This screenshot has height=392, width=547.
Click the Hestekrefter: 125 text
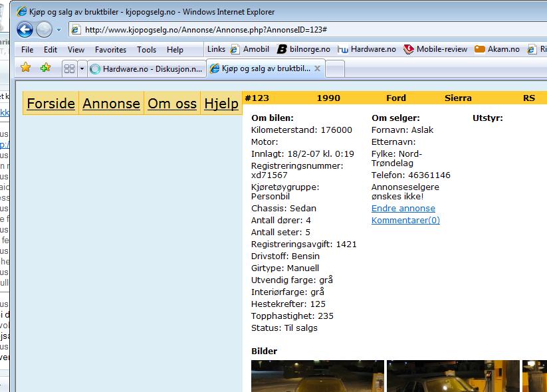[x=288, y=304]
